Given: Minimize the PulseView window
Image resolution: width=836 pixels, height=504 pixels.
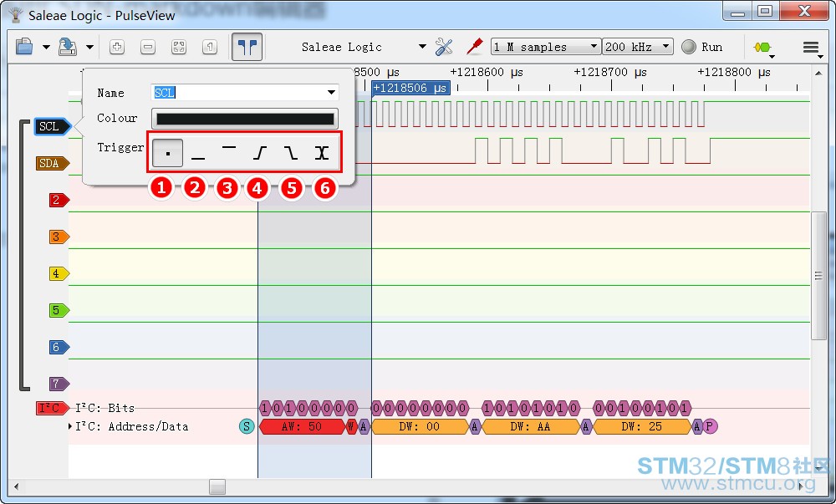Looking at the screenshot, I should click(738, 11).
